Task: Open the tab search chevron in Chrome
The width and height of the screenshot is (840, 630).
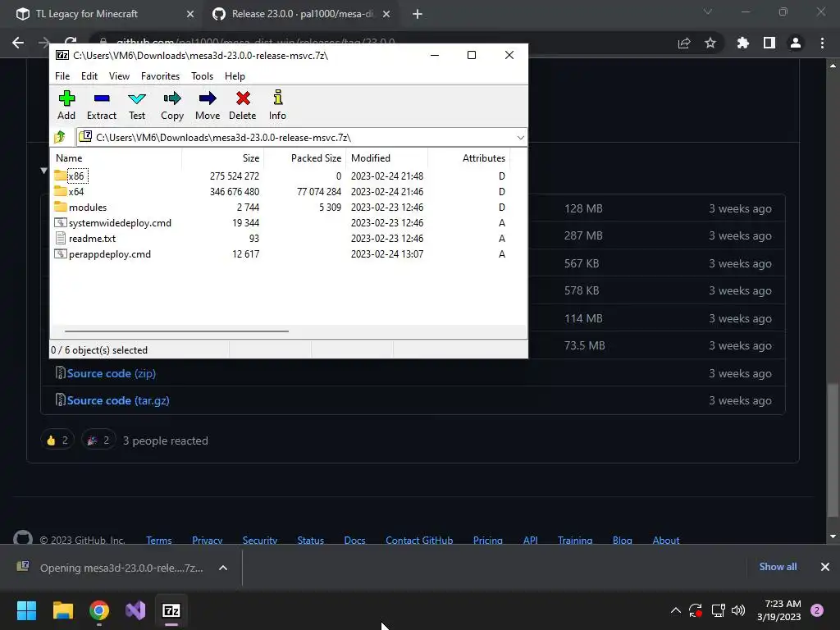Action: 708,11
